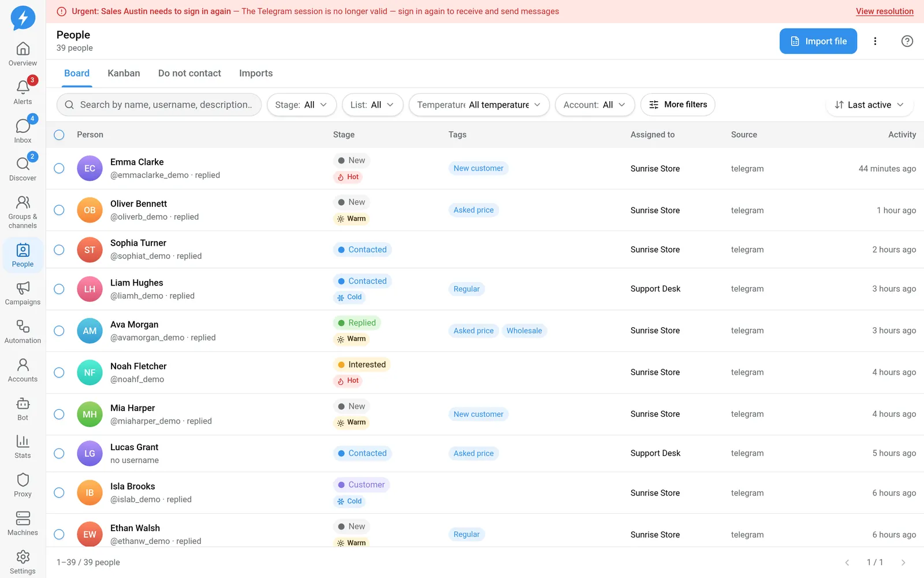Click the View resolution link
This screenshot has height=578, width=924.
coord(884,11)
